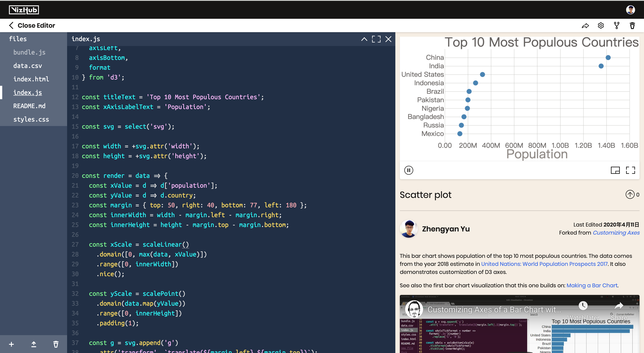Open the Customizing Axes forked-from link
Screen dimensions: 644x353
pos(616,233)
